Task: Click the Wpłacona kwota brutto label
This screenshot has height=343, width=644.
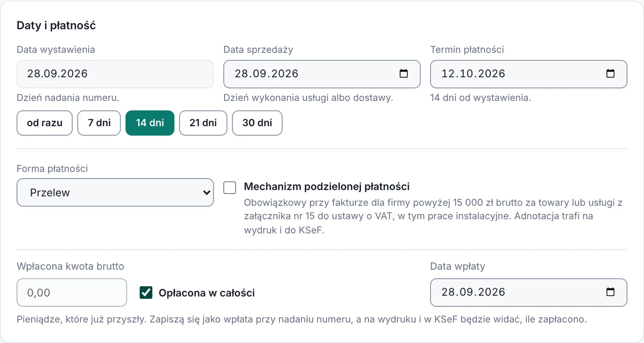Action: 70,266
